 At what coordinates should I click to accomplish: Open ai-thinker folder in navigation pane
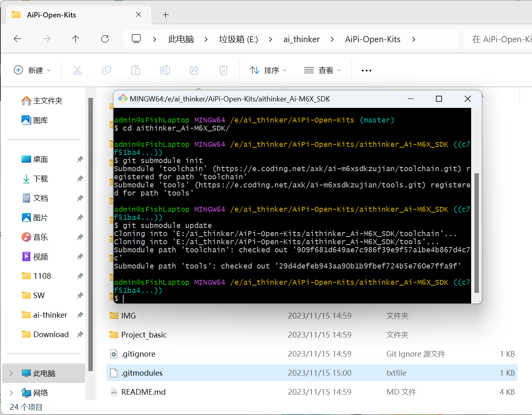[x=44, y=315]
